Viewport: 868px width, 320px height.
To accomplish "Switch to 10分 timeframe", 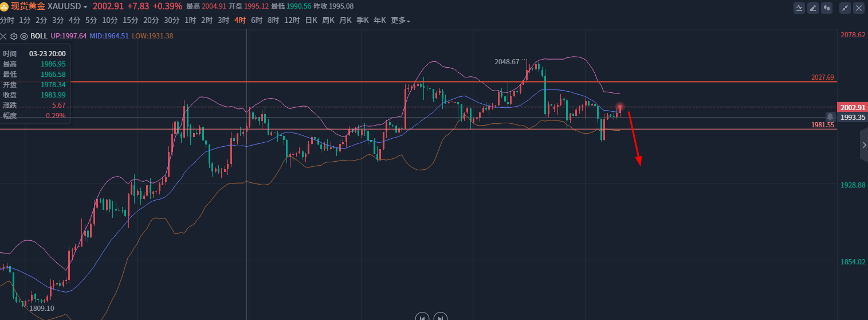I will [109, 21].
